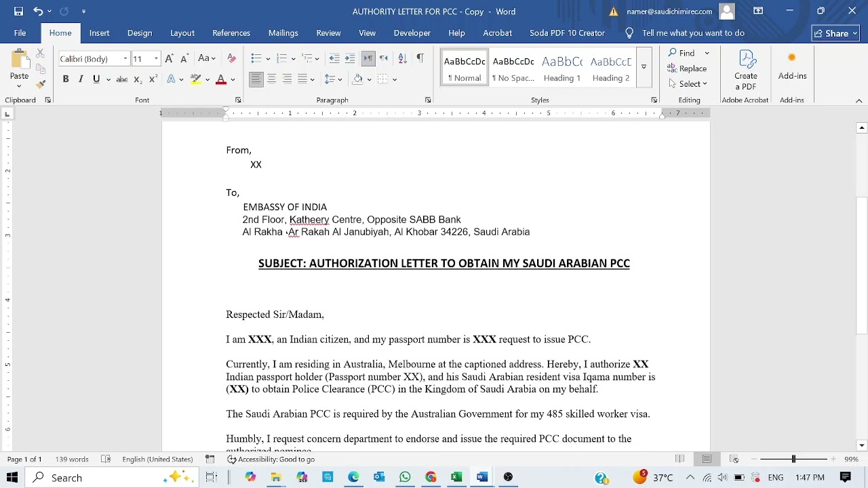
Task: Apply the red font color swatch
Action: tap(220, 79)
